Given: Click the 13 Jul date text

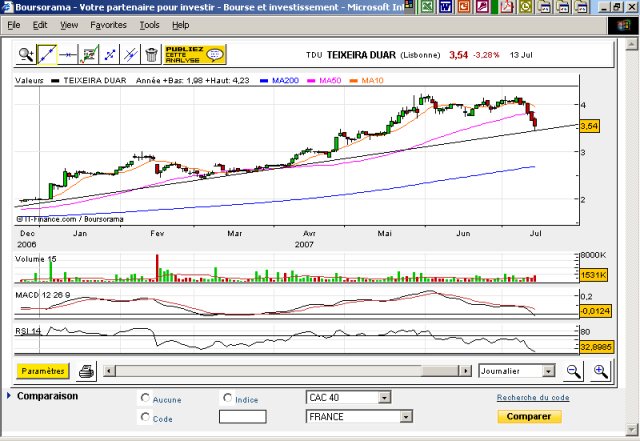Looking at the screenshot, I should coord(521,55).
